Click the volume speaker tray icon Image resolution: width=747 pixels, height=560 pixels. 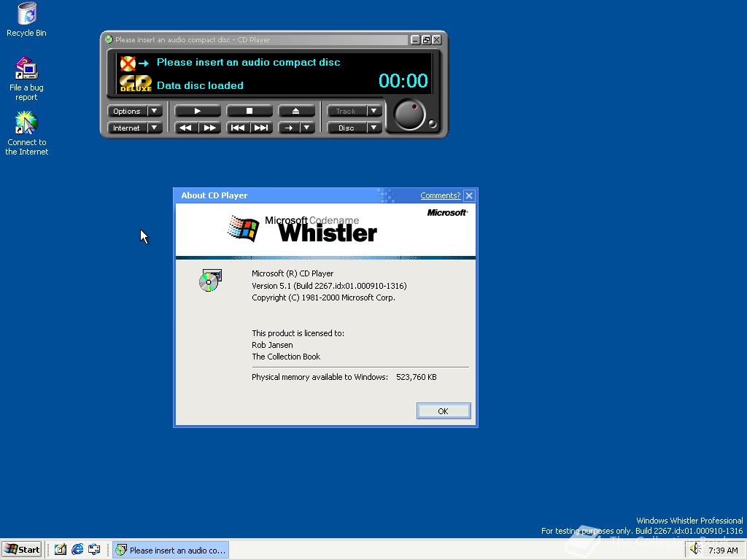pos(695,549)
